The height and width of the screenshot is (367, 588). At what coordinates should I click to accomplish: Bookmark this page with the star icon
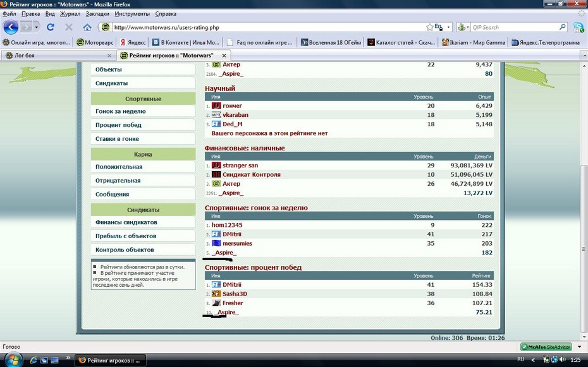[430, 27]
